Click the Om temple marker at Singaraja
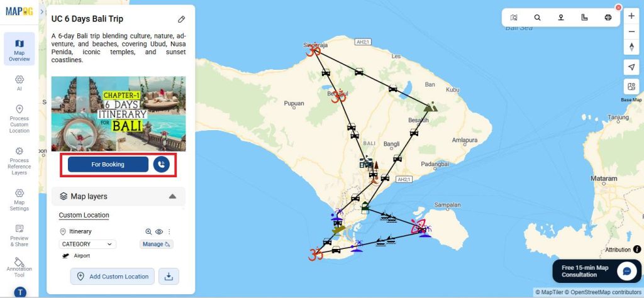This screenshot has height=298, width=644. tap(313, 49)
